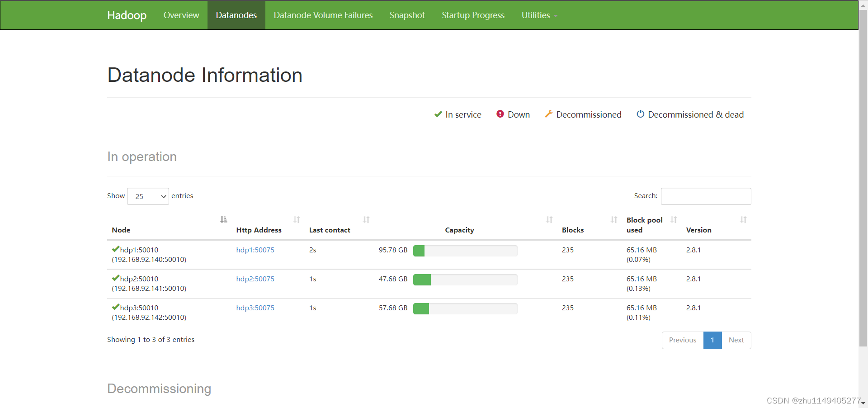Sort by Http Address column icon
The image size is (868, 408).
click(297, 220)
